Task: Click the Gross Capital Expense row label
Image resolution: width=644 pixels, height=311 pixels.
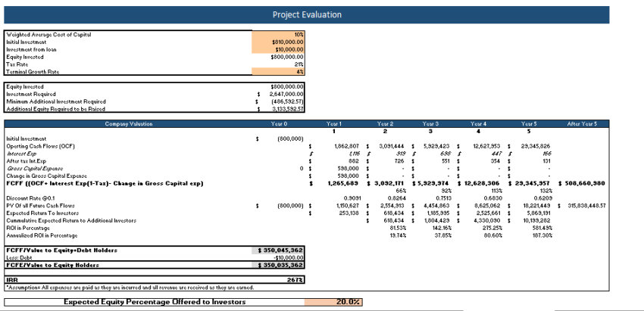Action: tap(35, 168)
